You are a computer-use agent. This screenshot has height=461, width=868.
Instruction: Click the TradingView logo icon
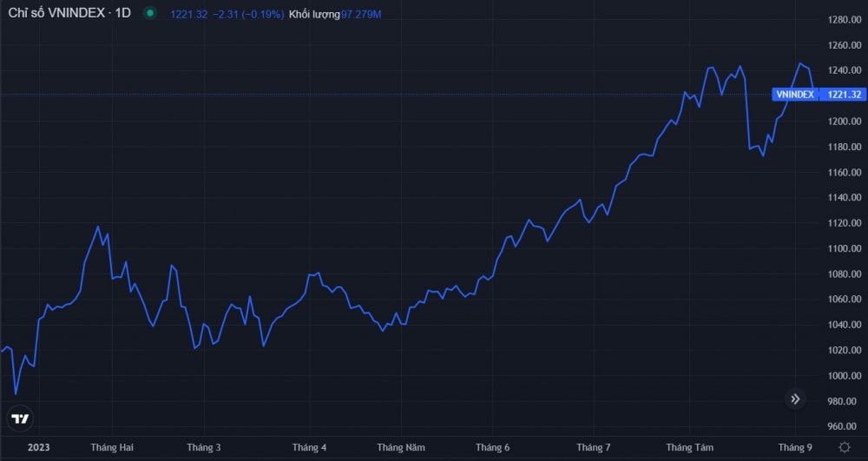click(x=20, y=418)
